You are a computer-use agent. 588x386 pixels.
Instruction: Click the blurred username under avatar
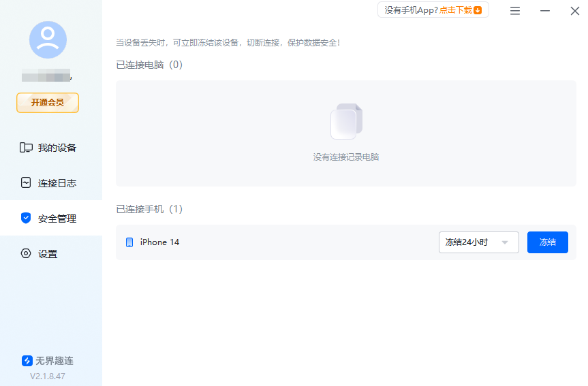point(46,75)
